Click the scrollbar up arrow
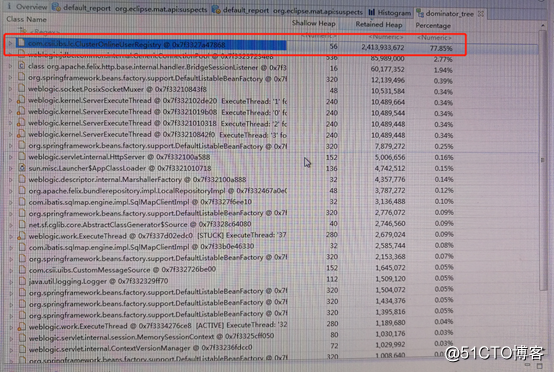The height and width of the screenshot is (372, 554). click(543, 26)
